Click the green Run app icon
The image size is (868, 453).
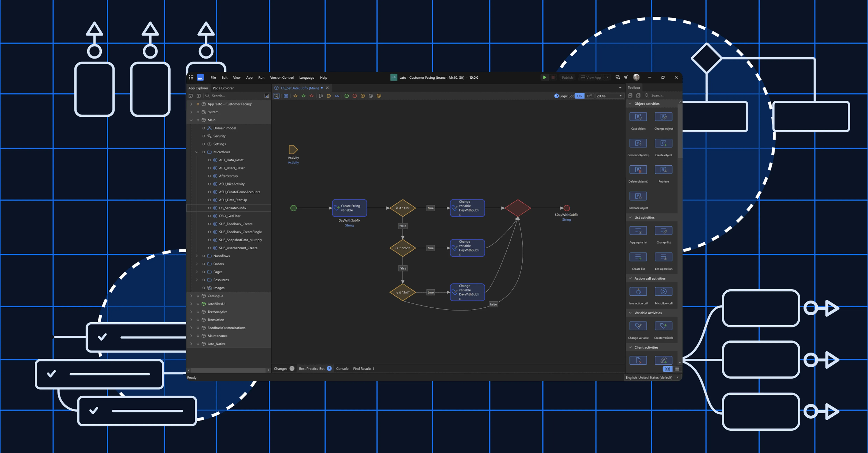click(545, 77)
